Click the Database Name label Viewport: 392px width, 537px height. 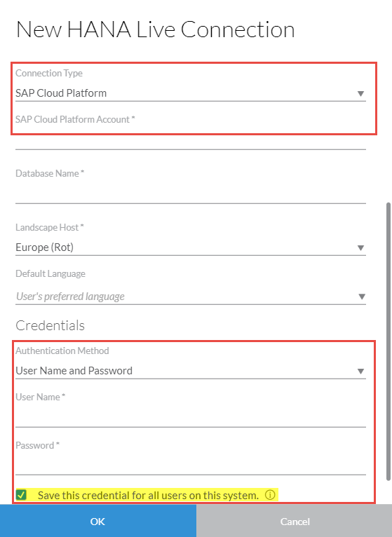[50, 173]
